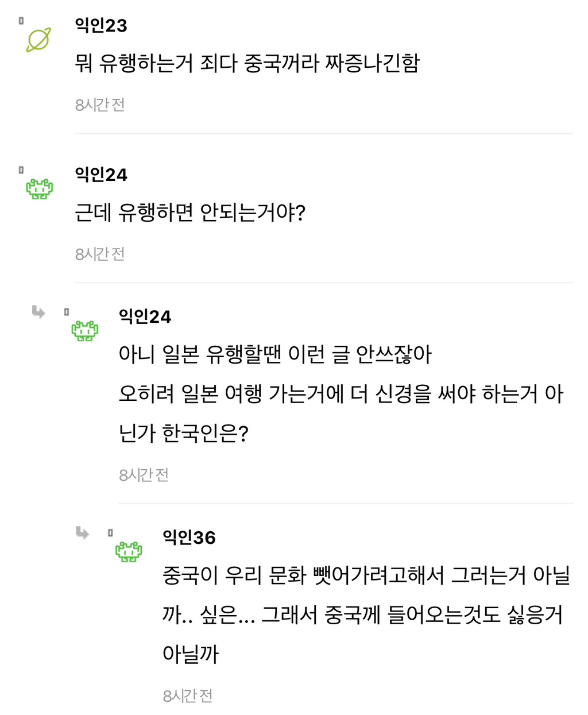
Task: Click the small marker icon above 익인24's first comment
Action: 21,169
